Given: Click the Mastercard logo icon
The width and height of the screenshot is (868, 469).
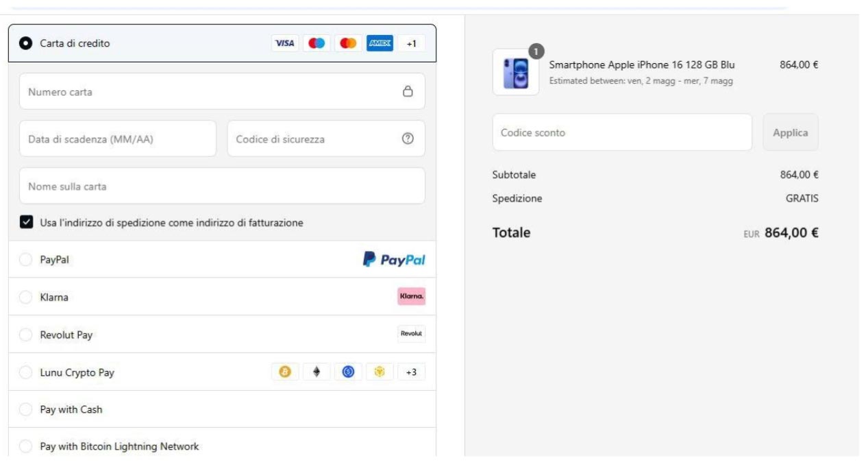Looking at the screenshot, I should pyautogui.click(x=348, y=43).
